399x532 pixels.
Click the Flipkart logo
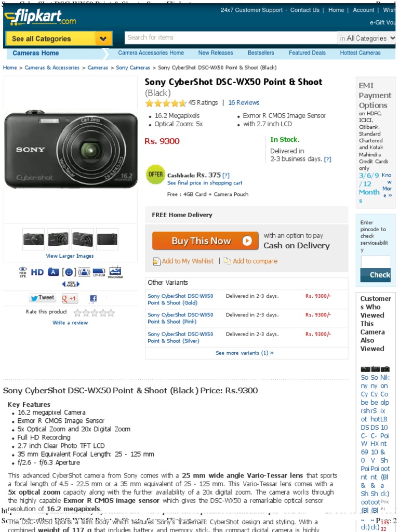coord(41,17)
